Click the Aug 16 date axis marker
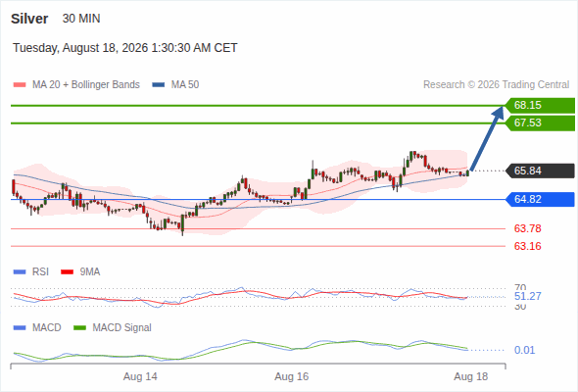The width and height of the screenshot is (578, 392). (x=292, y=376)
